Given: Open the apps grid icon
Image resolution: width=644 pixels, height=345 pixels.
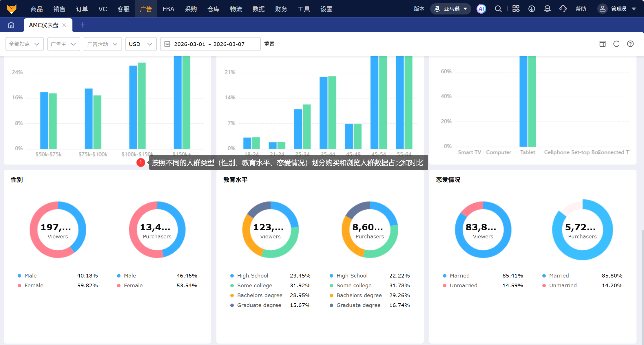Looking at the screenshot, I should (516, 9).
